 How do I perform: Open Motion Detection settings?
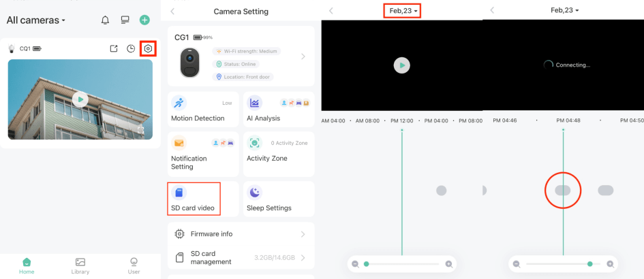[x=202, y=110]
